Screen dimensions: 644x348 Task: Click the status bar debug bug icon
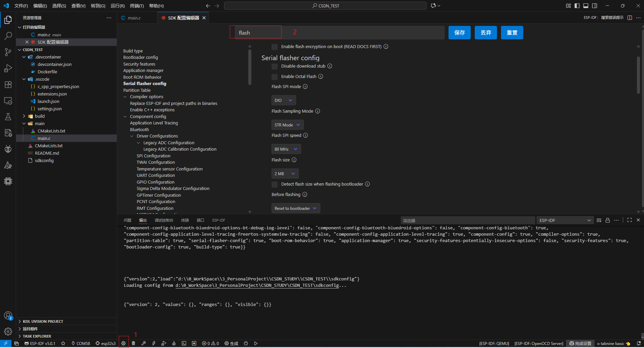246,343
